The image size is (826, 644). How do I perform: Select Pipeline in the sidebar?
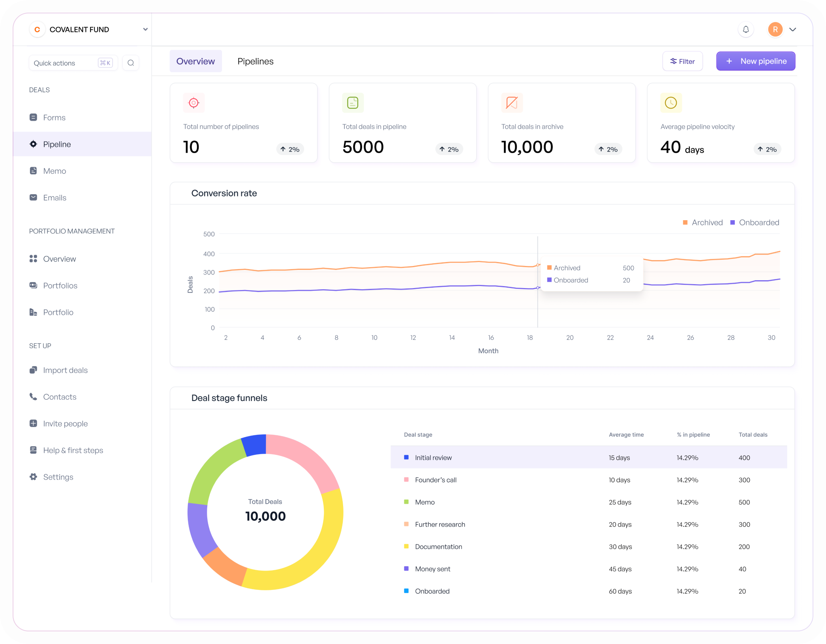click(x=82, y=144)
